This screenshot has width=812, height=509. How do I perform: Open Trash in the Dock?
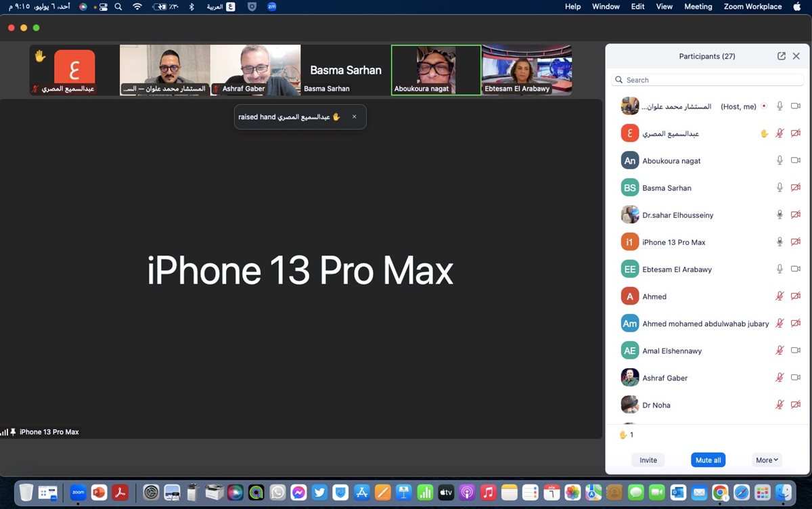pos(26,492)
